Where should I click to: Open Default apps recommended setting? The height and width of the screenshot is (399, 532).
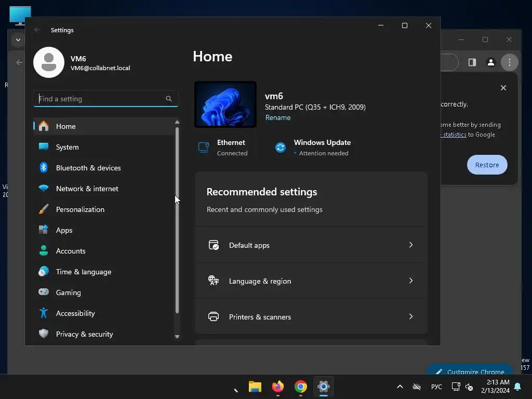click(x=311, y=245)
